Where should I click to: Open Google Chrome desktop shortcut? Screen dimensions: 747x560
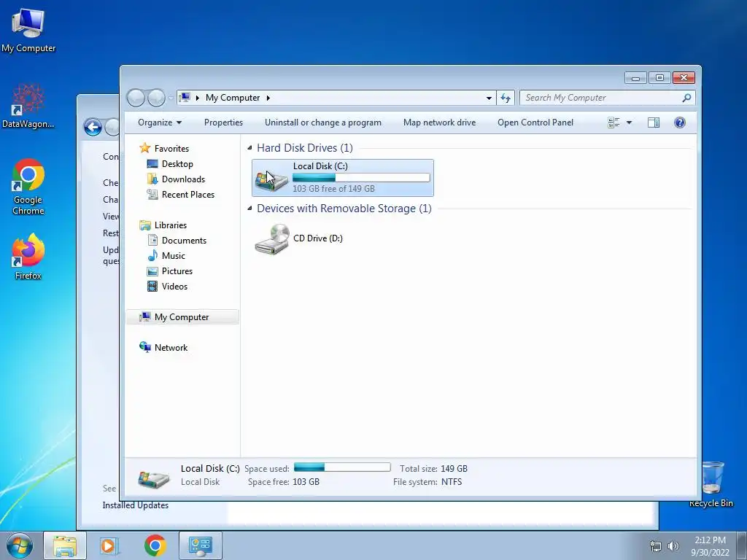[28, 187]
